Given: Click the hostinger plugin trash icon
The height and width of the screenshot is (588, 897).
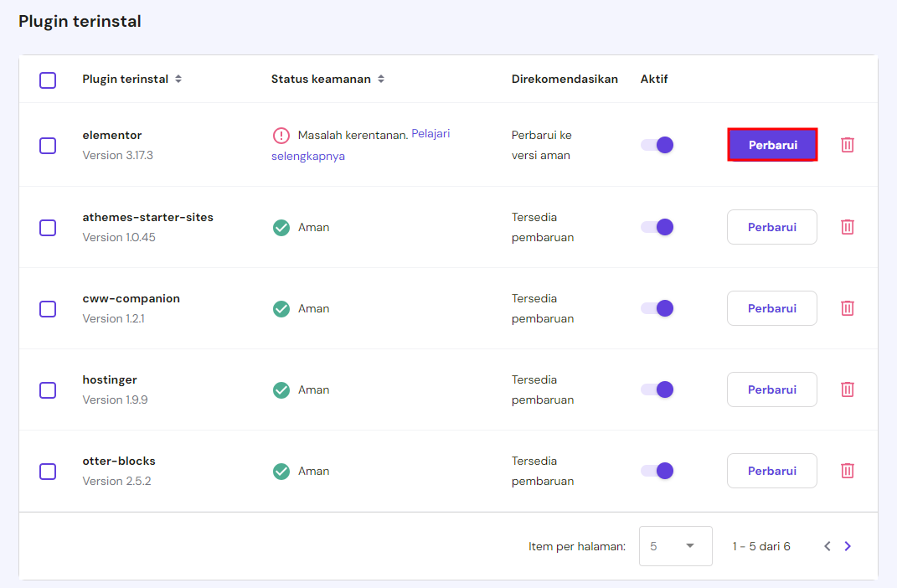Looking at the screenshot, I should click(848, 389).
